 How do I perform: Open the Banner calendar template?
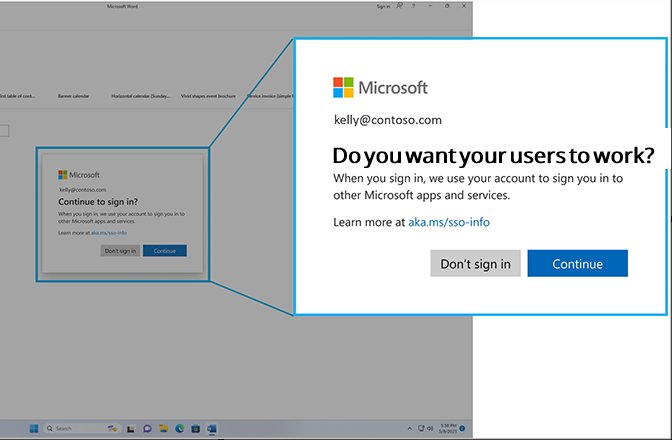[x=74, y=96]
